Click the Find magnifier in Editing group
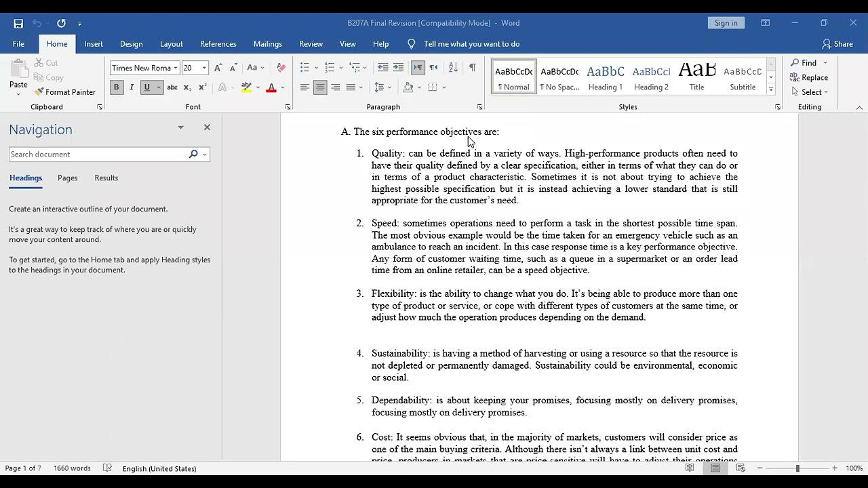868x488 pixels. (795, 63)
